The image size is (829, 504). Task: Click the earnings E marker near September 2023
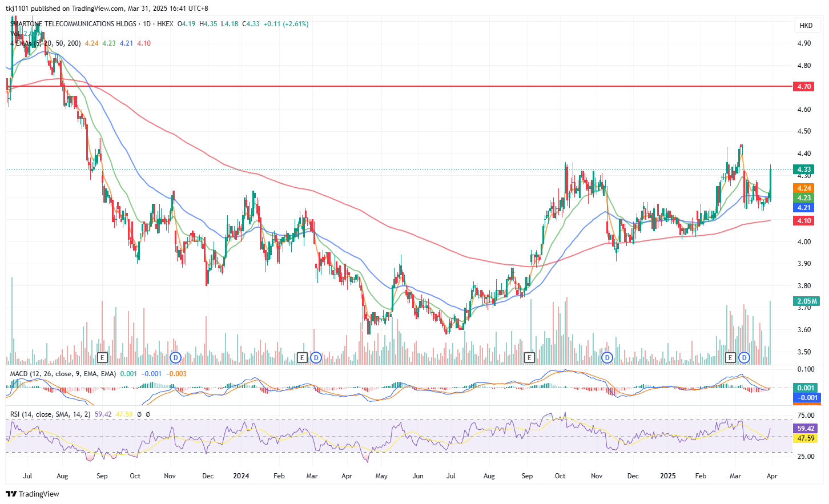click(x=103, y=358)
